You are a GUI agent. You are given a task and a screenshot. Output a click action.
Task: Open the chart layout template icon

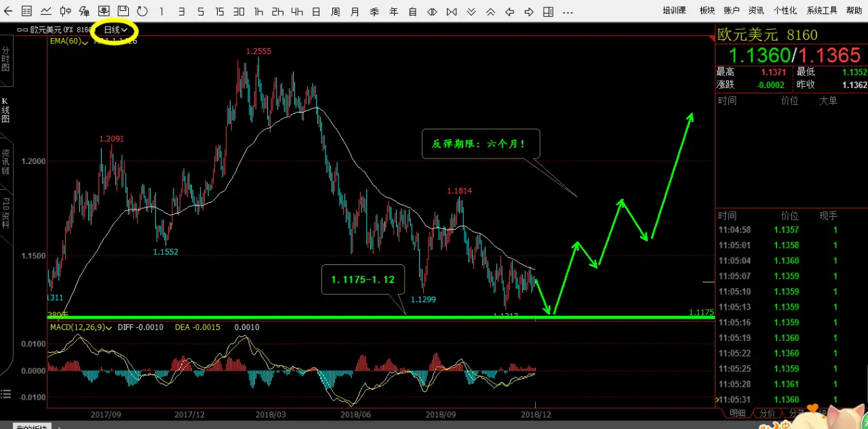click(x=104, y=11)
